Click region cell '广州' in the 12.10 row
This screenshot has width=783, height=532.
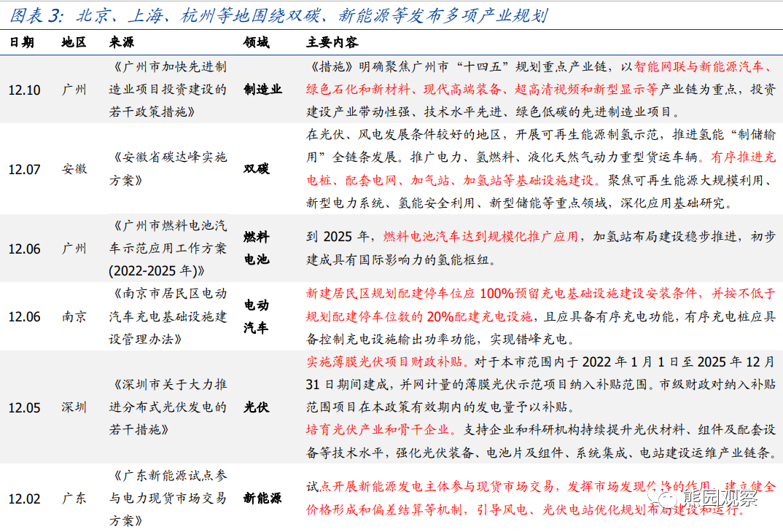[x=74, y=90]
